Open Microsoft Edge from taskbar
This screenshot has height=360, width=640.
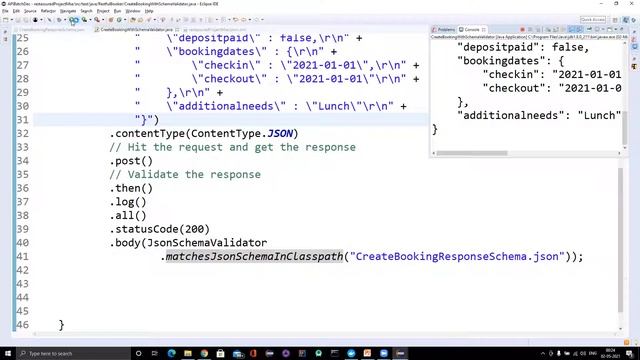pos(171,353)
